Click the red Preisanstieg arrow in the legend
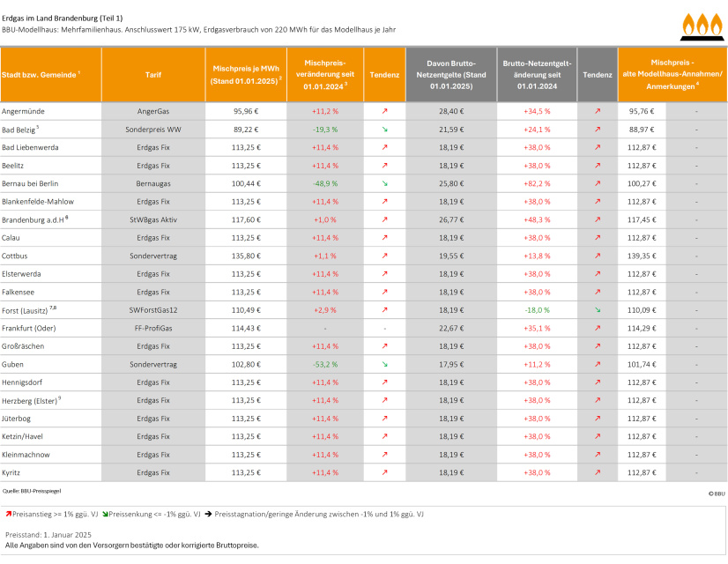 (8, 514)
